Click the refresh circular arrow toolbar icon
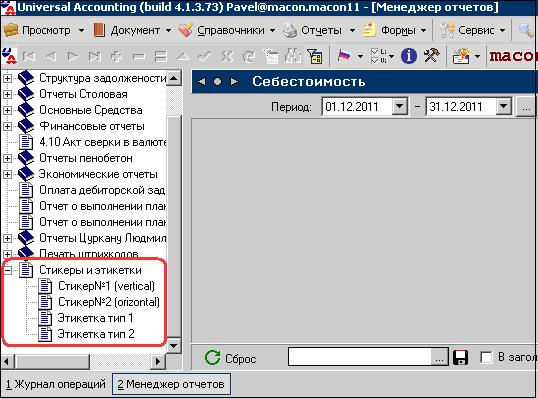This screenshot has height=399, width=538. tap(248, 56)
